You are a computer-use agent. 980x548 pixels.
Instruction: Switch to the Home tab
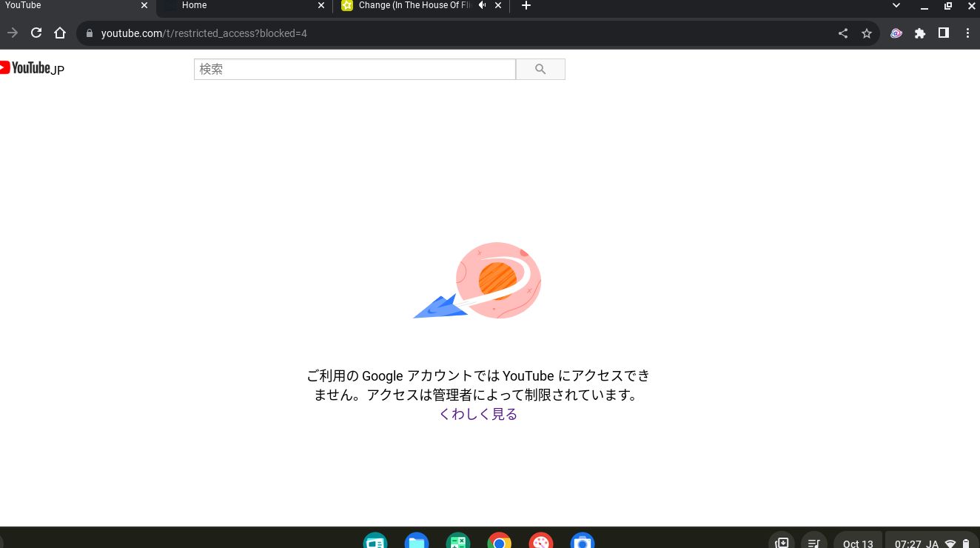click(x=244, y=6)
